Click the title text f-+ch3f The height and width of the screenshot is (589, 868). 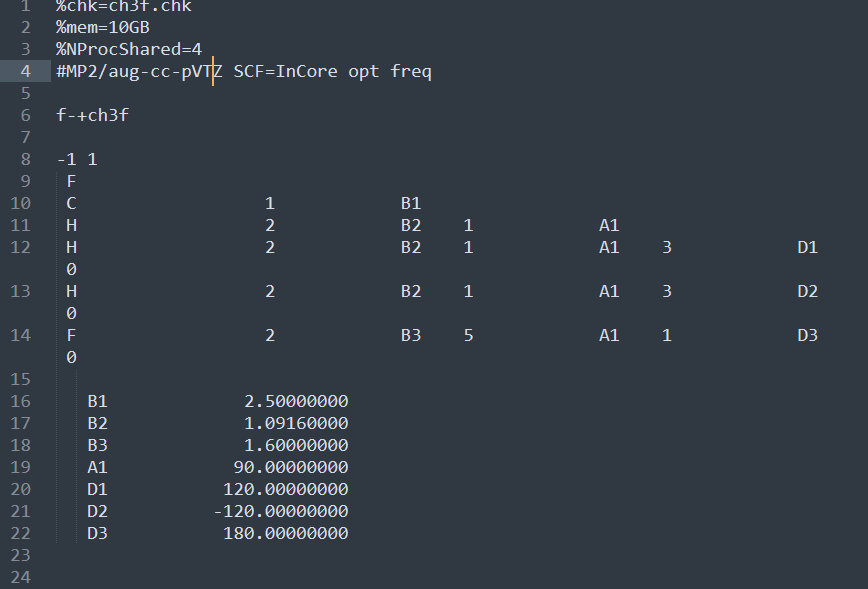(x=92, y=115)
